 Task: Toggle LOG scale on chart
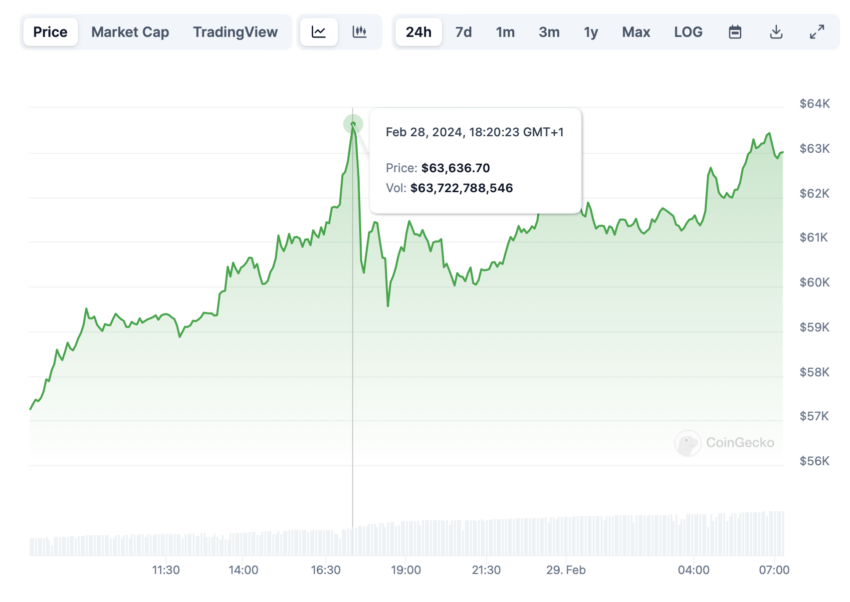point(688,32)
